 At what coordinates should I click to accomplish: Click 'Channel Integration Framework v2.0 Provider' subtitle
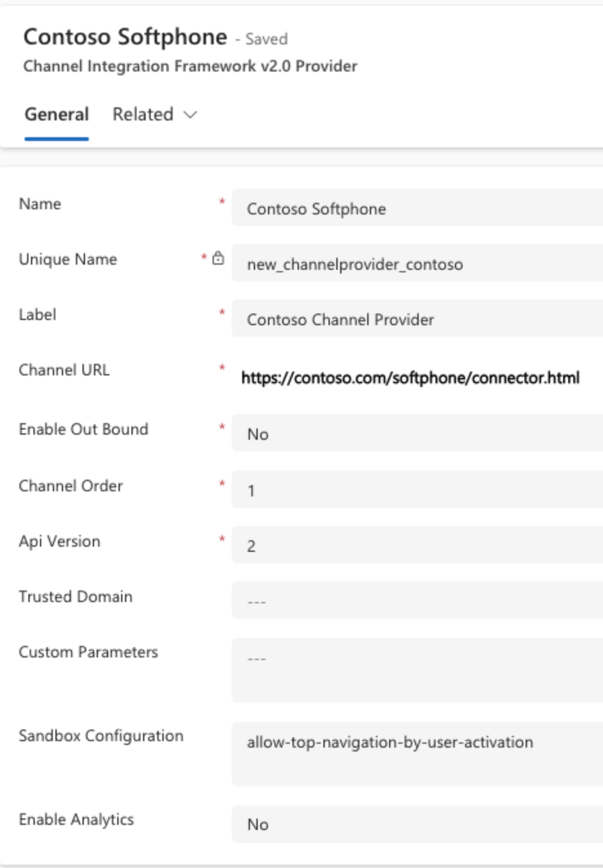coord(190,66)
